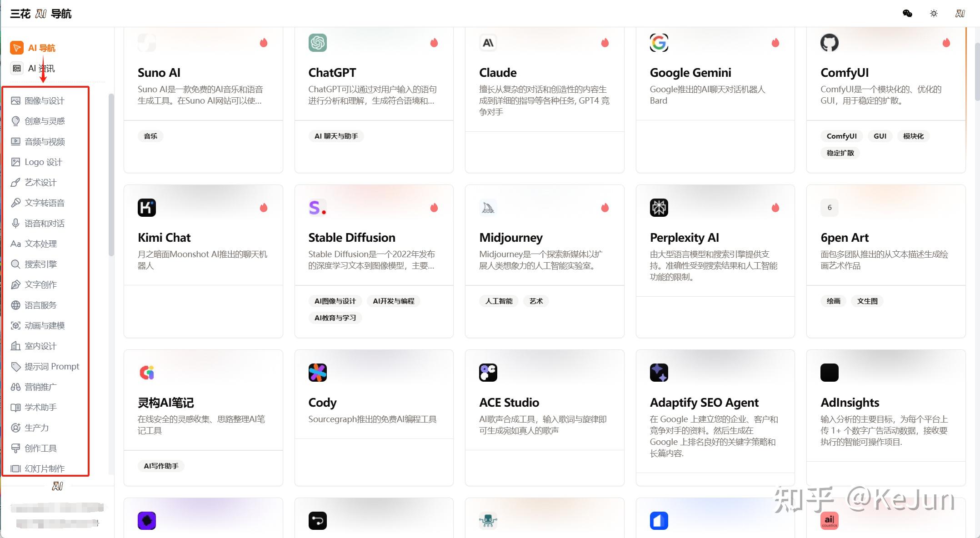Image resolution: width=980 pixels, height=538 pixels.
Task: Open the Midjourney card title
Action: 511,238
